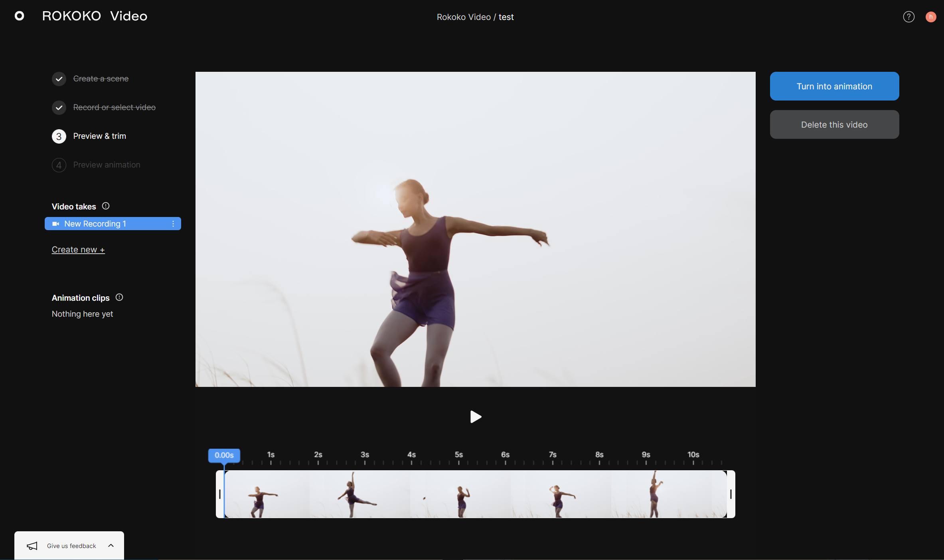Click the Rokoko circle logo icon

19,16
